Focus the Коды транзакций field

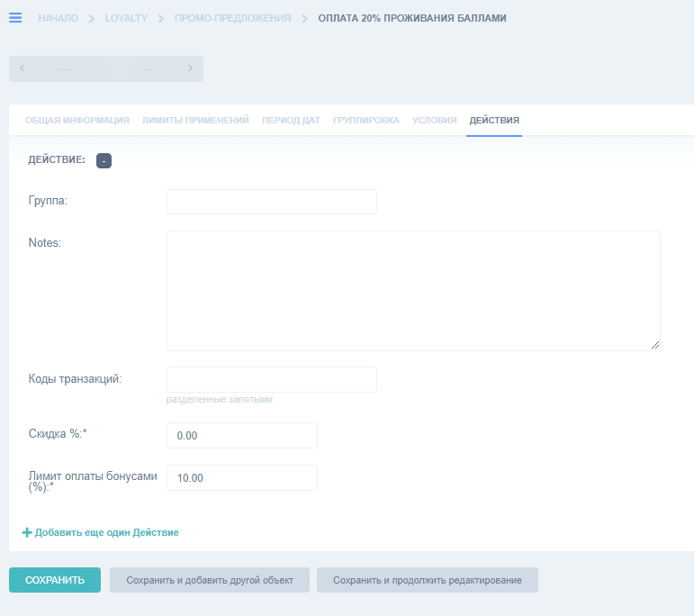click(x=272, y=379)
